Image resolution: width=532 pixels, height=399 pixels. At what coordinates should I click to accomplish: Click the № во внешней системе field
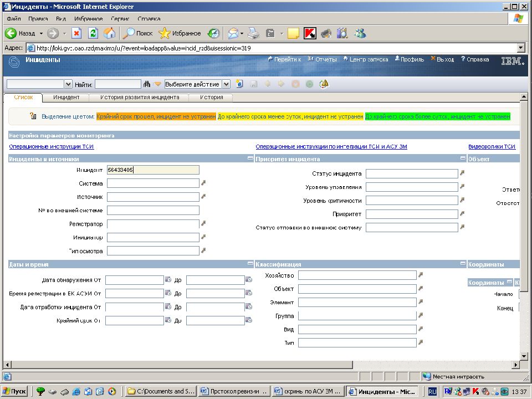153,211
